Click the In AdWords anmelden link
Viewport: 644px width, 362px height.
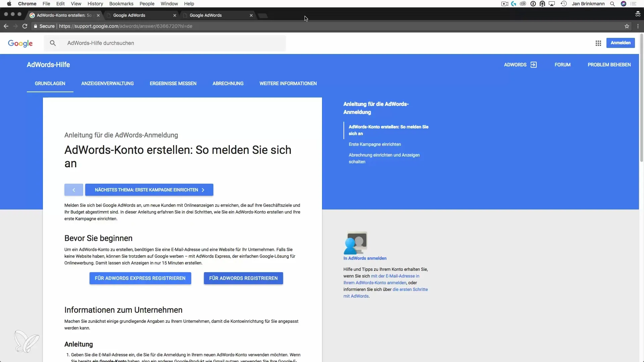(x=365, y=258)
